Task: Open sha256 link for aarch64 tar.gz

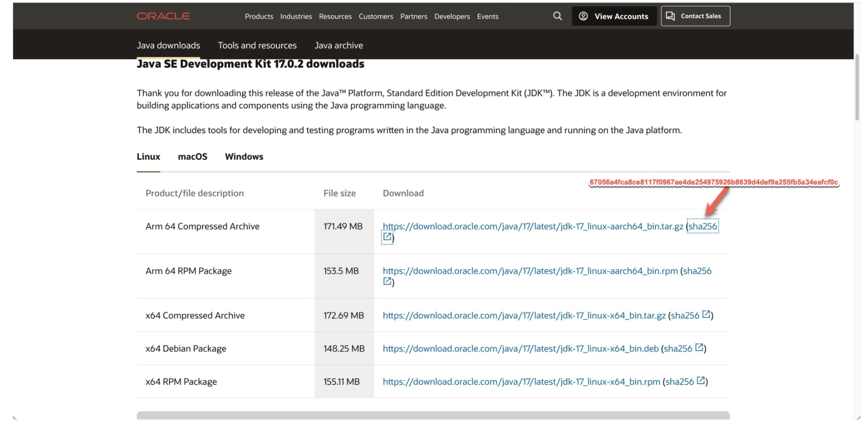Action: [703, 227]
